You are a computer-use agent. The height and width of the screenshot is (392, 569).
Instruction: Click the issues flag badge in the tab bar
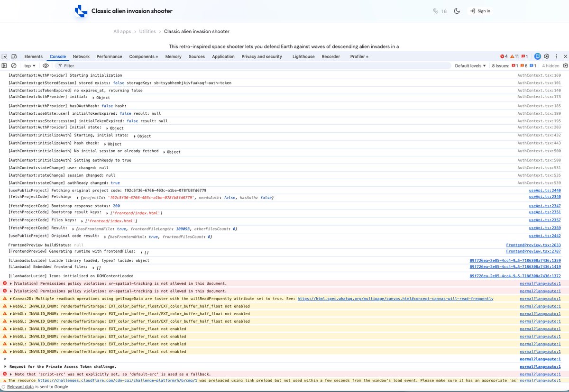(524, 56)
